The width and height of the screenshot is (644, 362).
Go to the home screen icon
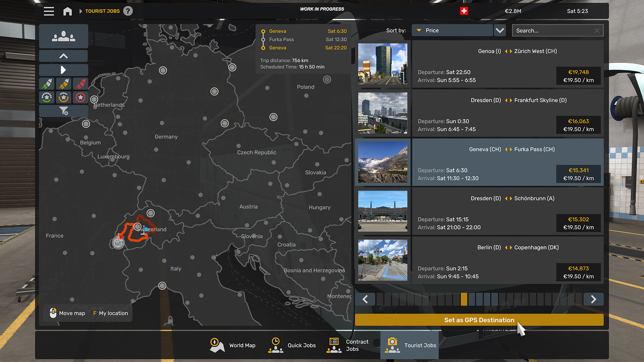(x=67, y=11)
